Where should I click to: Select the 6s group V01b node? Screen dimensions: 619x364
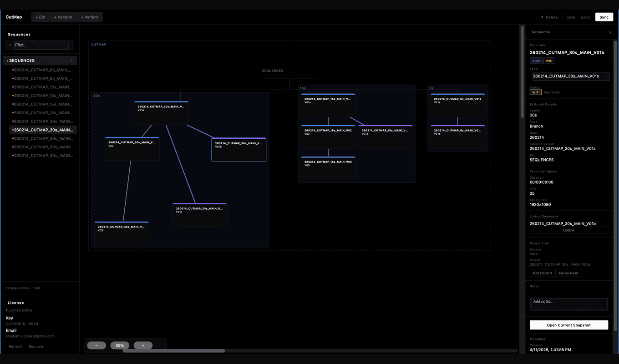click(457, 137)
